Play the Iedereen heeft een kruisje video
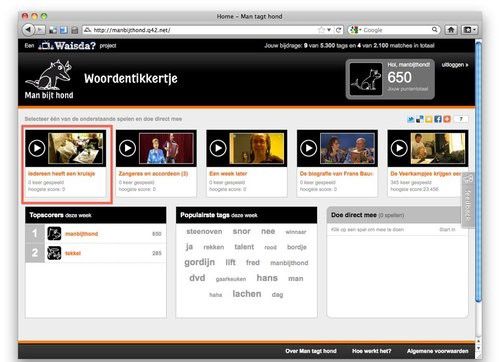 (x=37, y=148)
